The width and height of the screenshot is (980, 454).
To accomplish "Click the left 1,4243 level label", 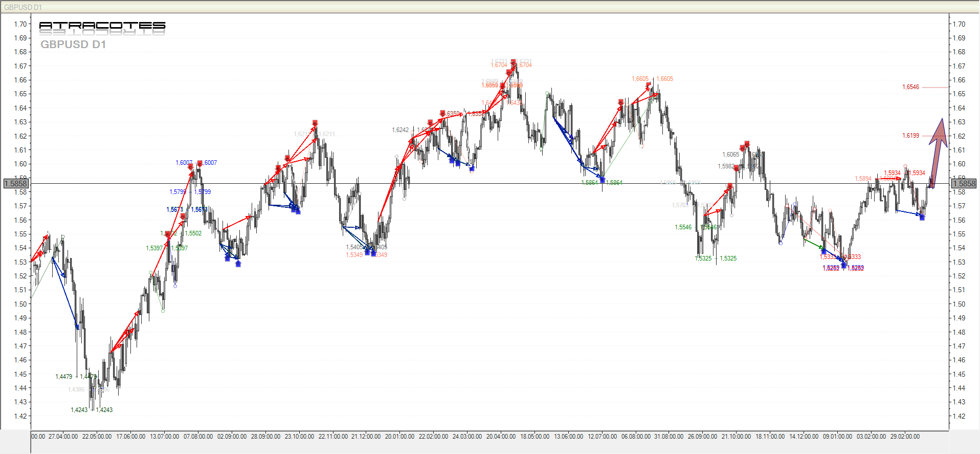I will pos(79,410).
